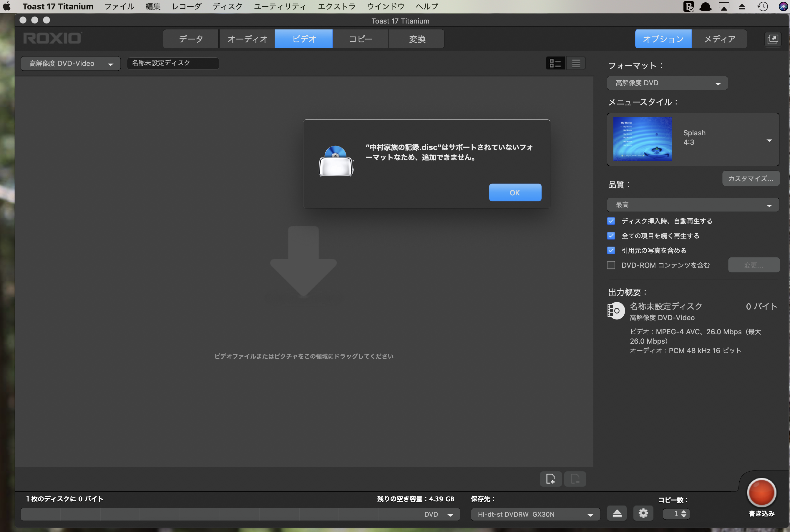Open Time Machine icon in menu bar
Screen dimensions: 790x532
(763, 6)
